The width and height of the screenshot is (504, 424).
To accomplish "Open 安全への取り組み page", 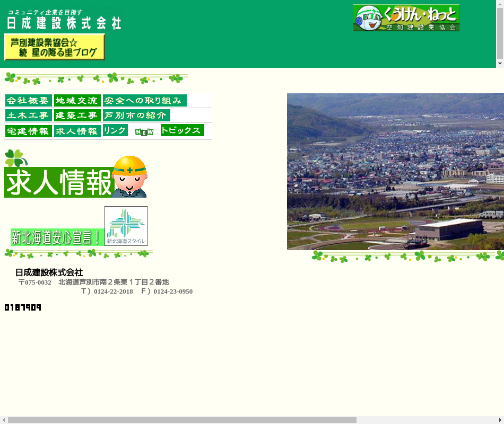I will coord(145,101).
